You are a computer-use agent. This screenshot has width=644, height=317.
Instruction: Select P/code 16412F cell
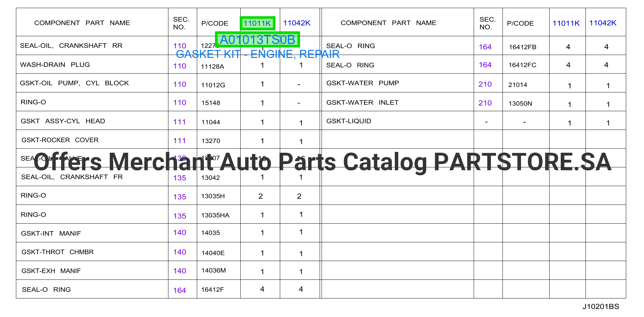click(x=212, y=290)
